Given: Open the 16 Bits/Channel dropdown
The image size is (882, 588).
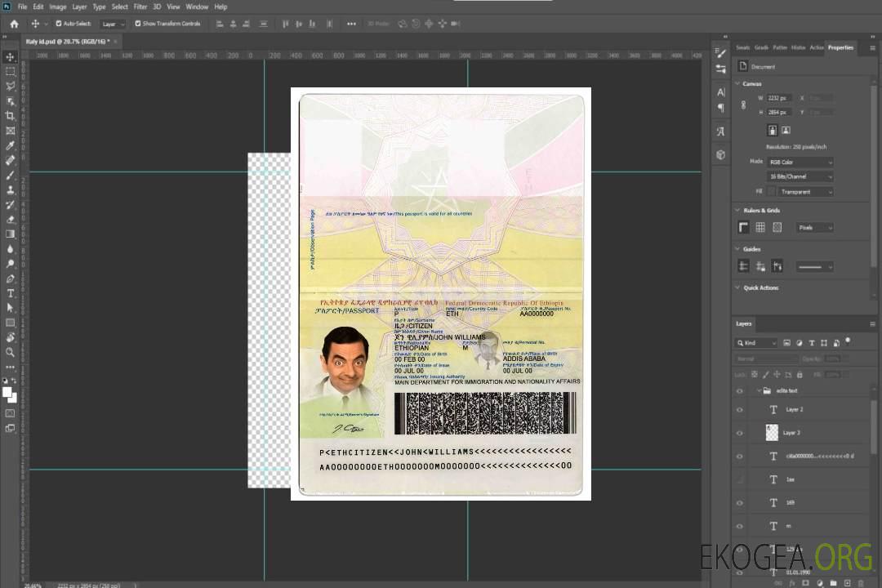Looking at the screenshot, I should (800, 176).
